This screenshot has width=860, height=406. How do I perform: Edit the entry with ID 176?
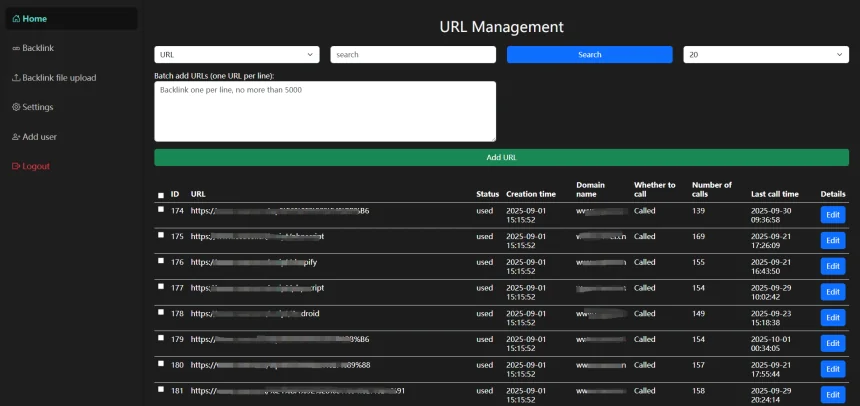(x=832, y=266)
